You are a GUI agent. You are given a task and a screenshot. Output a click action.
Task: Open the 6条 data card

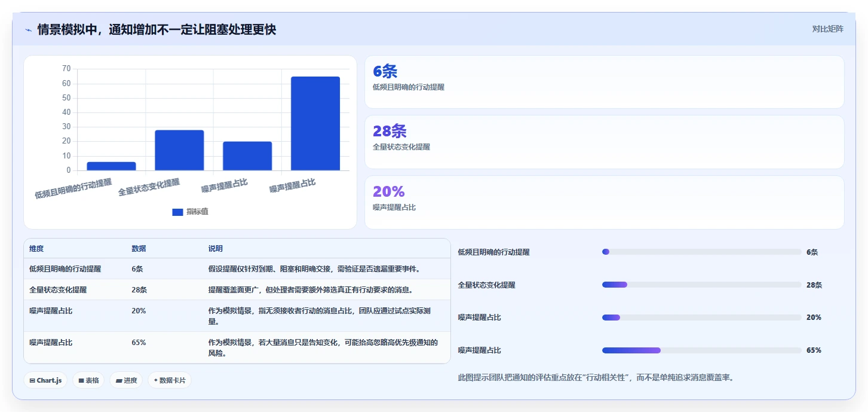[604, 82]
